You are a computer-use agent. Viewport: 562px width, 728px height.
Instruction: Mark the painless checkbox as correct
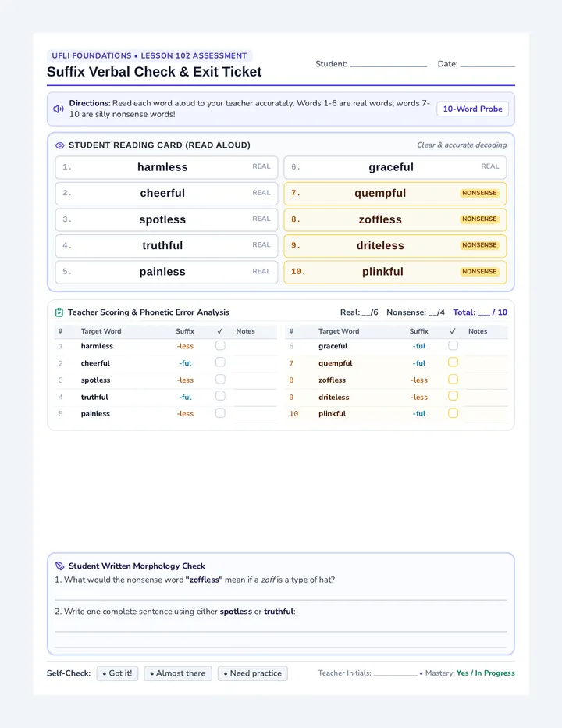[220, 413]
